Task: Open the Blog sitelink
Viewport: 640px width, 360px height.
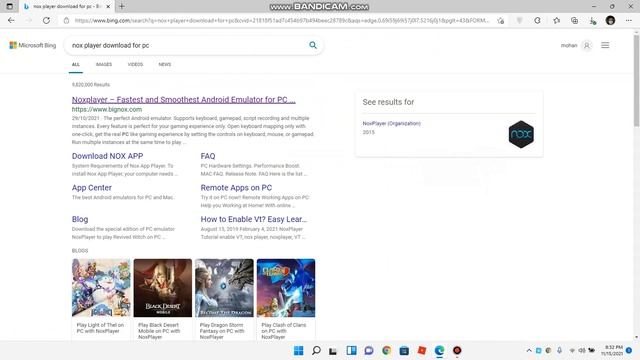Action: 80,219
